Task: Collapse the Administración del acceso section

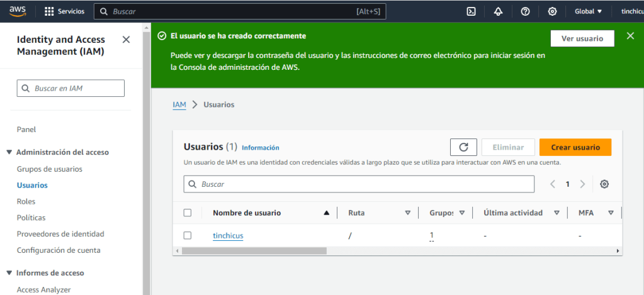Action: 9,152
